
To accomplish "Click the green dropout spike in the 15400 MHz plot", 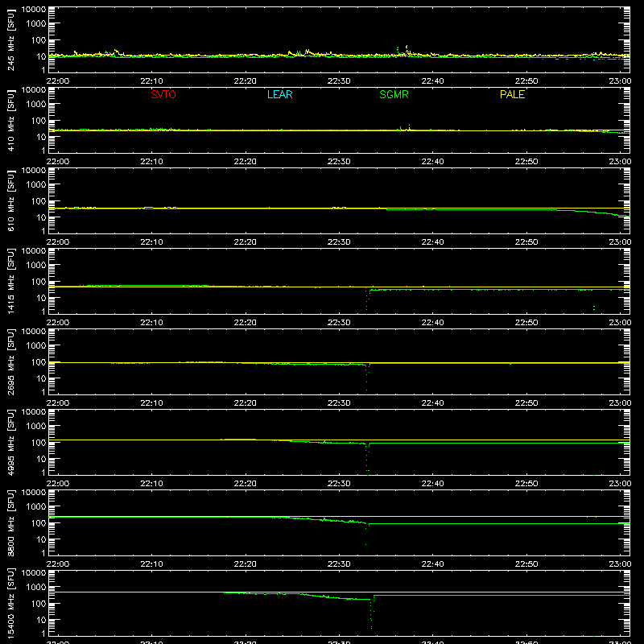I will [372, 612].
